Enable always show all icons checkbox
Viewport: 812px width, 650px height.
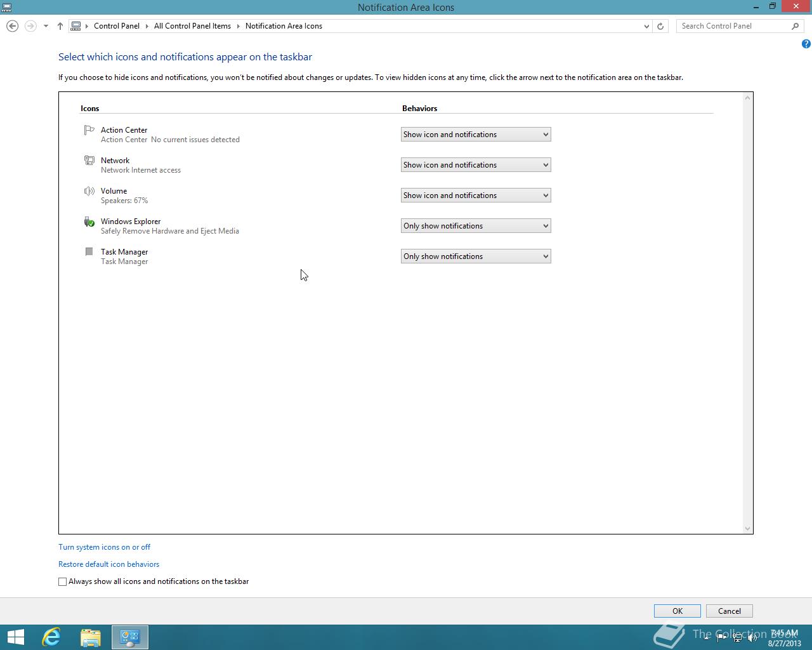pyautogui.click(x=62, y=581)
